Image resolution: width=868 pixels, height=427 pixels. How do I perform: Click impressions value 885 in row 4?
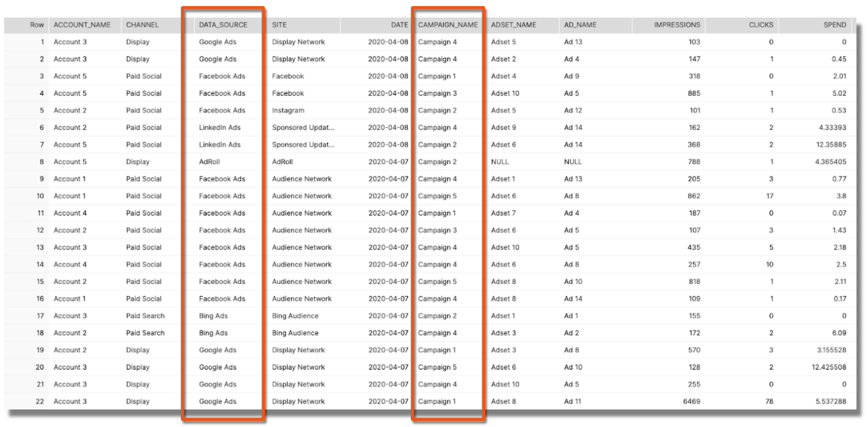[694, 94]
